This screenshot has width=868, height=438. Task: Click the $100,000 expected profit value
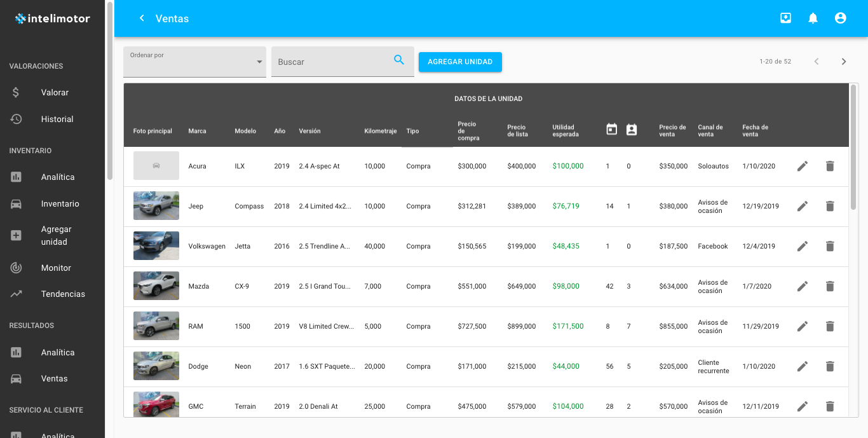click(x=568, y=166)
